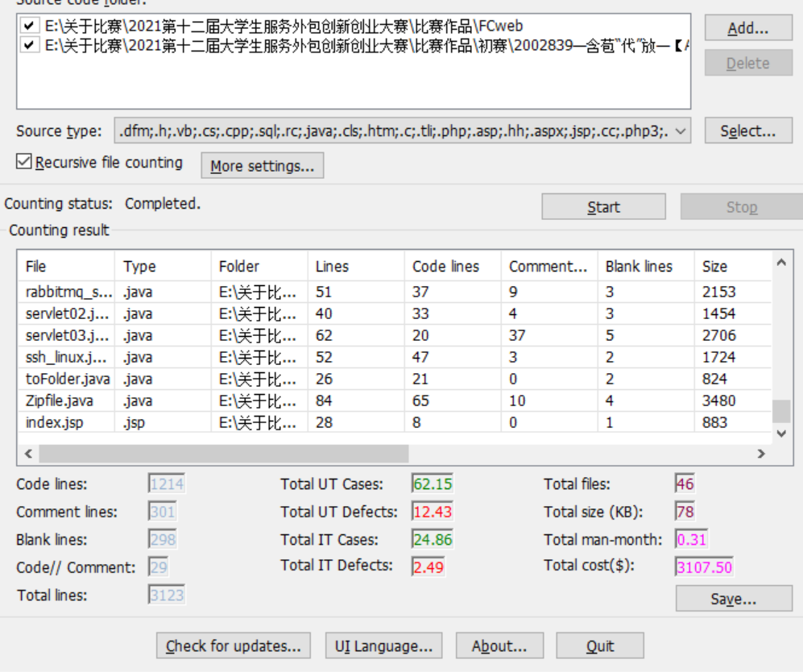Screen dimensions: 803x672
Task: Click the Counting status Completed. text
Action: tap(163, 203)
